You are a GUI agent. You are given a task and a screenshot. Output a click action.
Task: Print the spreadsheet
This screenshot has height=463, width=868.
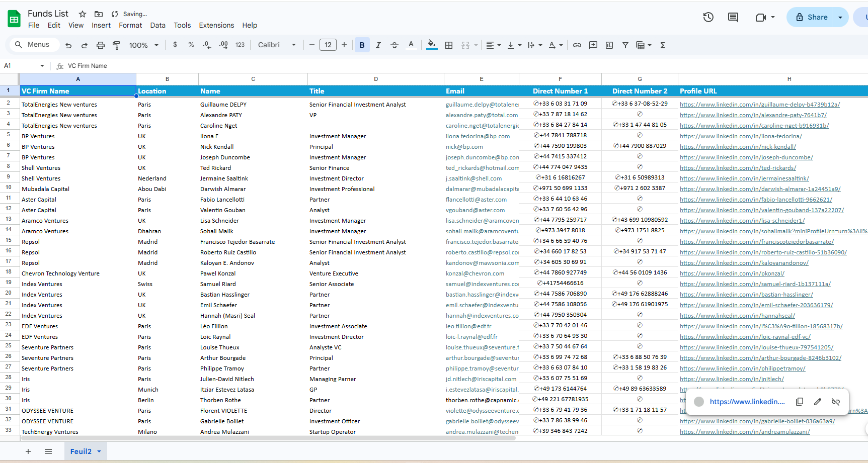click(x=101, y=45)
